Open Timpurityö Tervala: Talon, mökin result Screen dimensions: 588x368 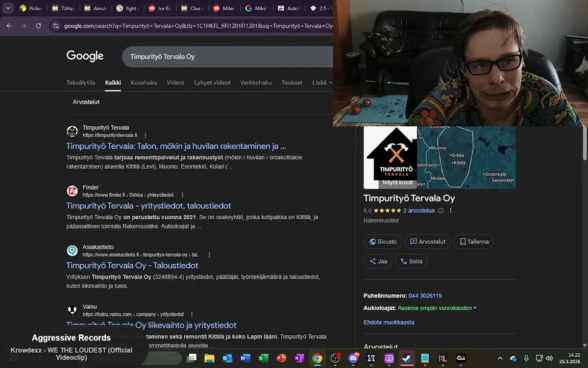coord(176,146)
